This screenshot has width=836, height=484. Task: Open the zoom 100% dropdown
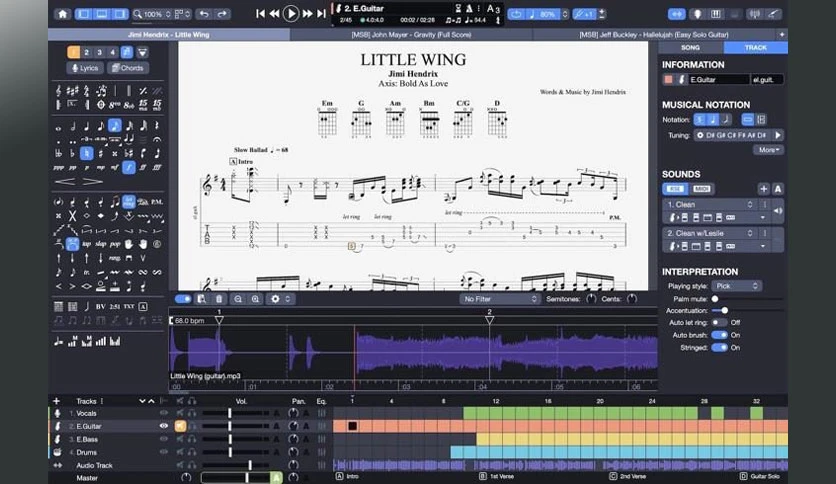(152, 14)
